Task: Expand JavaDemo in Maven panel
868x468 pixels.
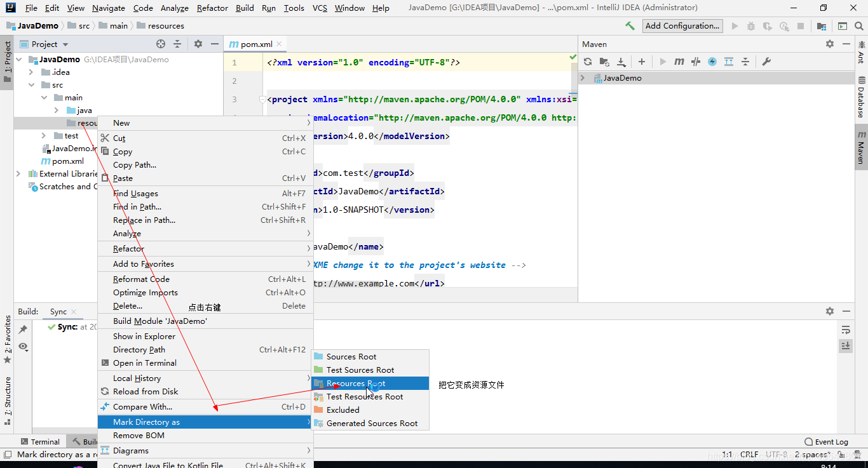Action: [583, 77]
